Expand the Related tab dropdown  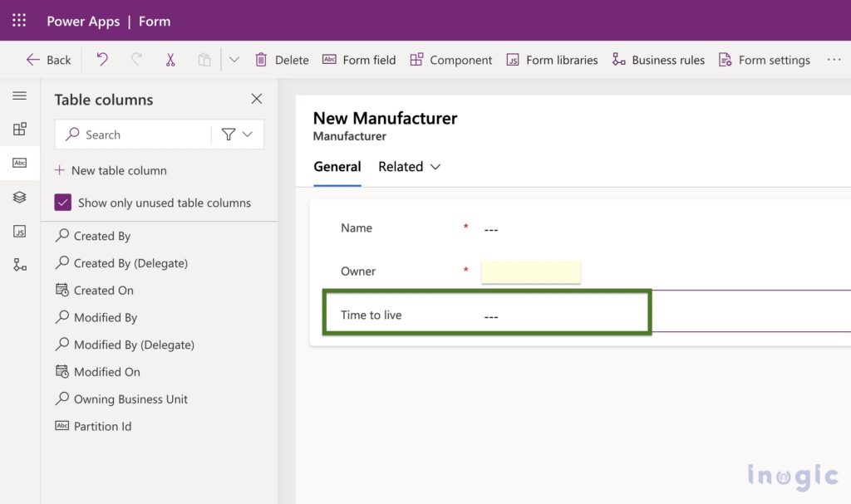pyautogui.click(x=436, y=167)
